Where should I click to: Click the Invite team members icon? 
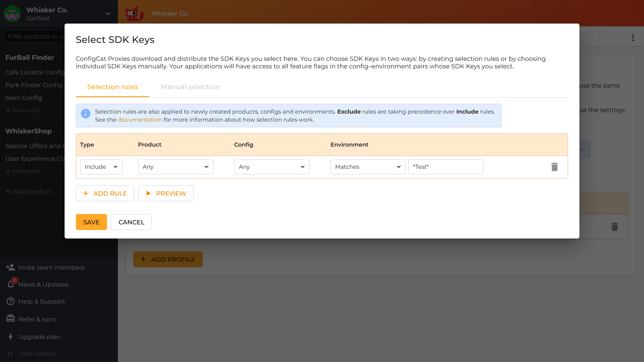pyautogui.click(x=10, y=267)
